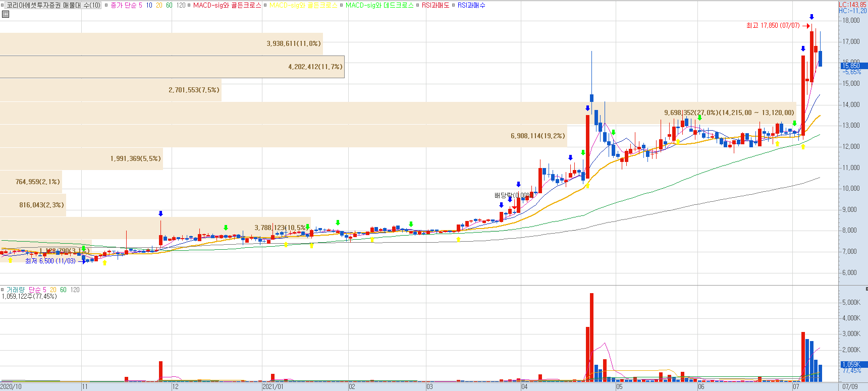Screen dimensions: 868x391
Task: Click the 4,202,412(11.7%) volume profile bar
Action: tap(172, 67)
